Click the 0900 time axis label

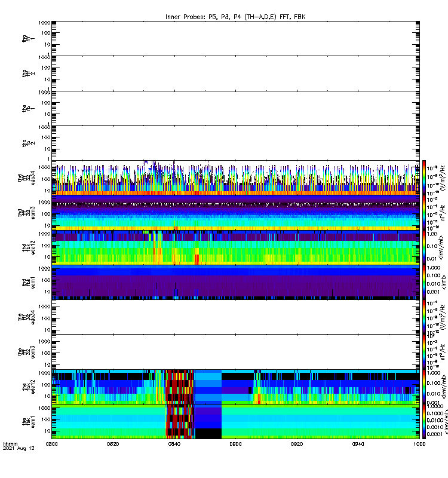pos(235,444)
